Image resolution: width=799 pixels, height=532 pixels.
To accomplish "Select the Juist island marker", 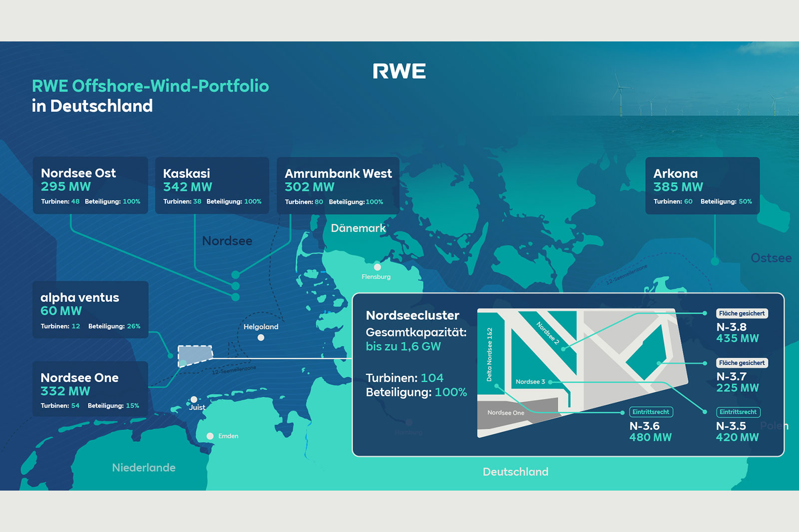I will coord(193,398).
